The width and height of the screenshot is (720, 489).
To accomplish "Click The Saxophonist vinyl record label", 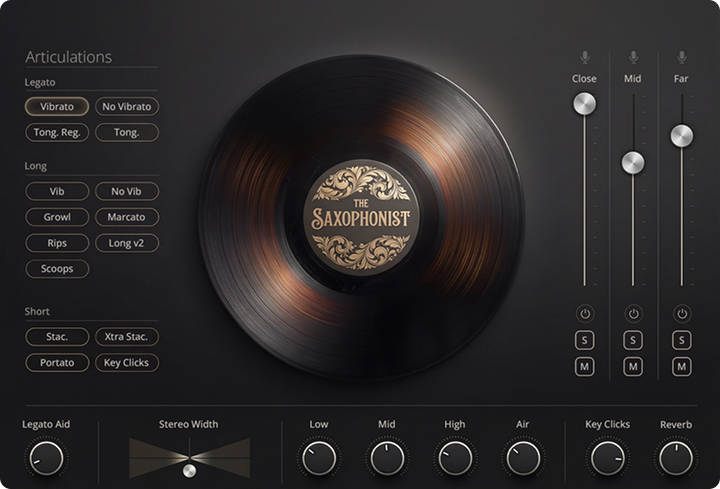I will (x=361, y=218).
